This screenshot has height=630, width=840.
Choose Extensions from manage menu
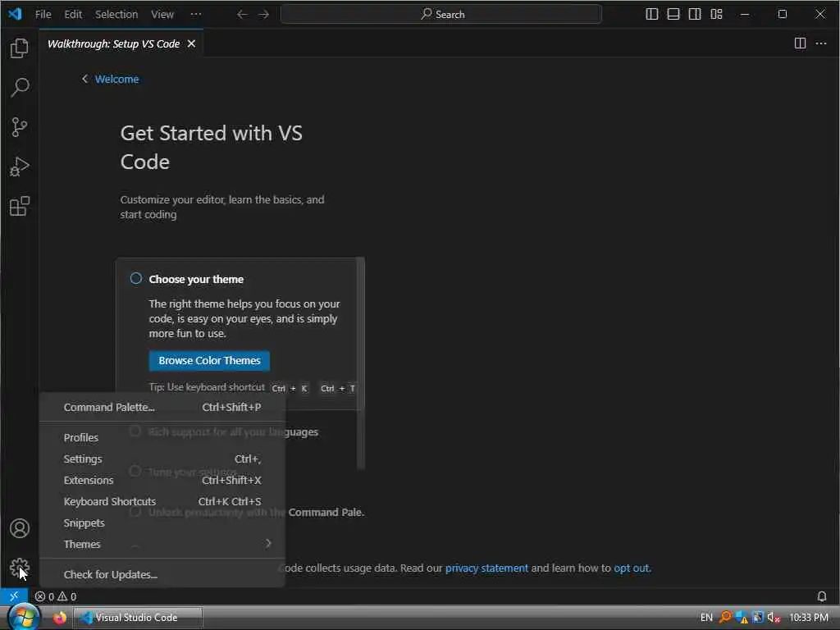pos(162,481)
